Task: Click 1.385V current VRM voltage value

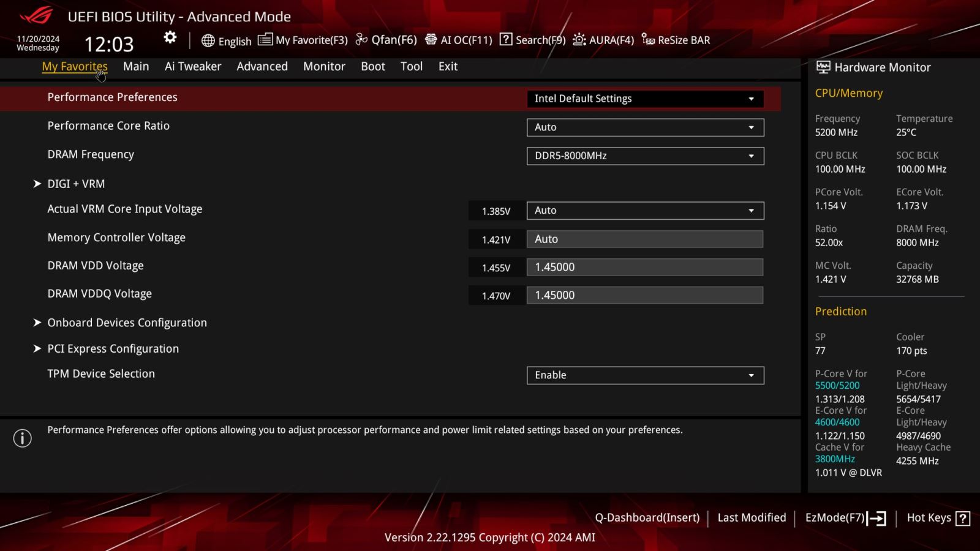Action: 496,211
